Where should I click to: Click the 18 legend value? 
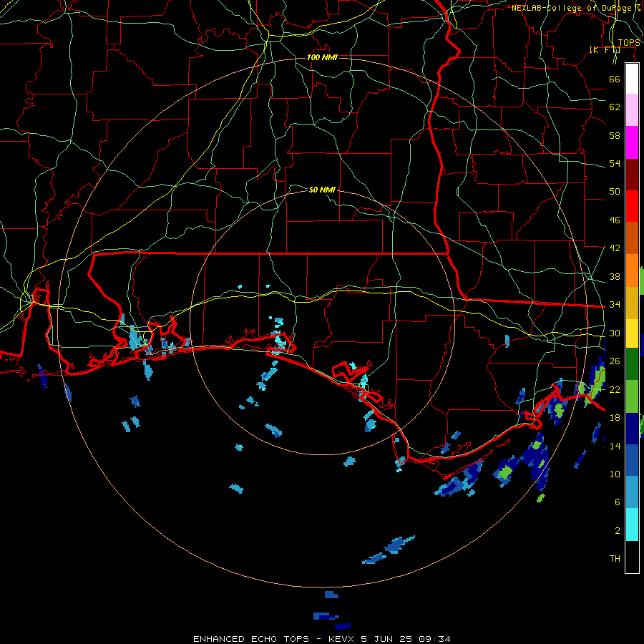click(615, 418)
